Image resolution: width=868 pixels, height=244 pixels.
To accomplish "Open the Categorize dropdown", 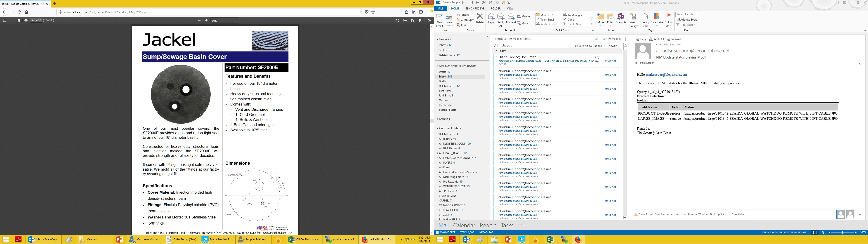I will (656, 20).
